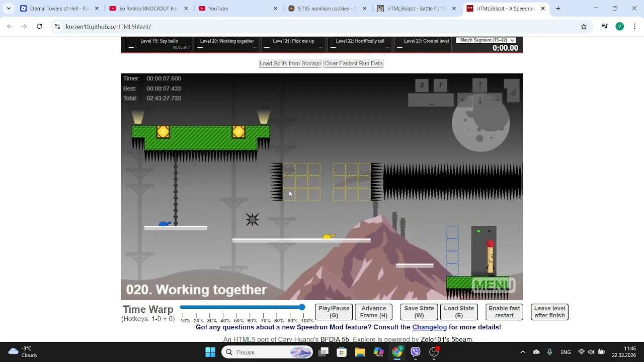Image resolution: width=644 pixels, height=362 pixels.
Task: Open OBS Studio from taskbar
Action: (434, 352)
